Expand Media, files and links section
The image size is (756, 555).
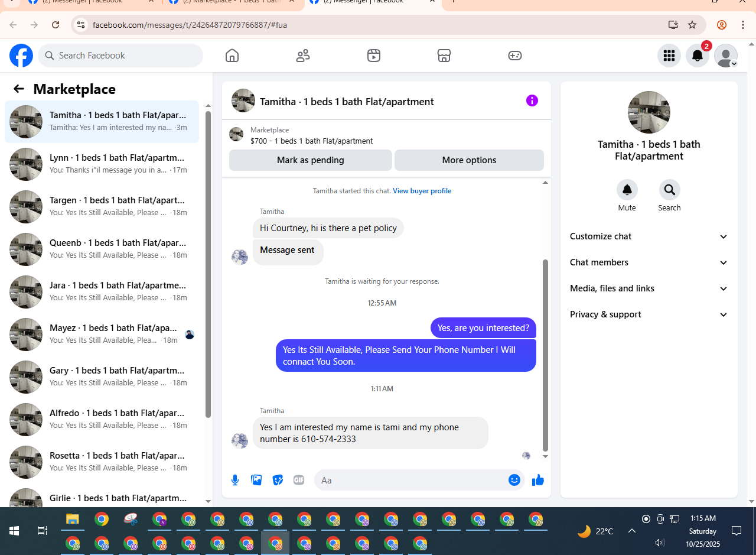pos(649,288)
